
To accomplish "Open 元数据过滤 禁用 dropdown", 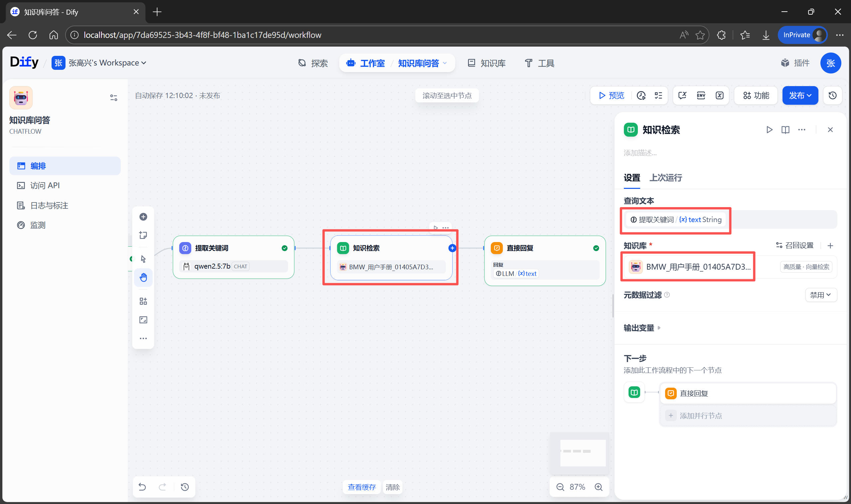I will [820, 295].
